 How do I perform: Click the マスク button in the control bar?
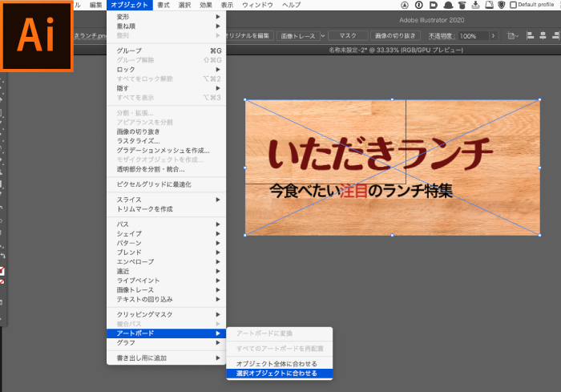coord(348,36)
